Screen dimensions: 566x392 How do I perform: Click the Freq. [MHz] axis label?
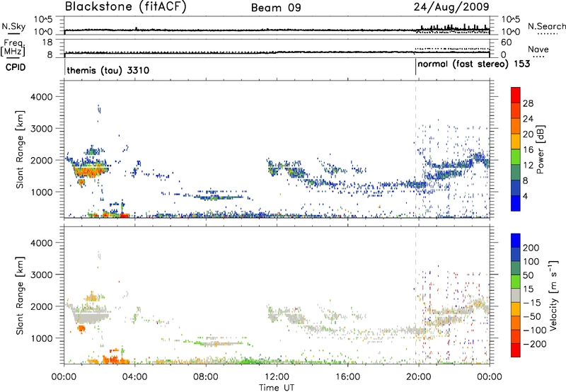pyautogui.click(x=13, y=47)
